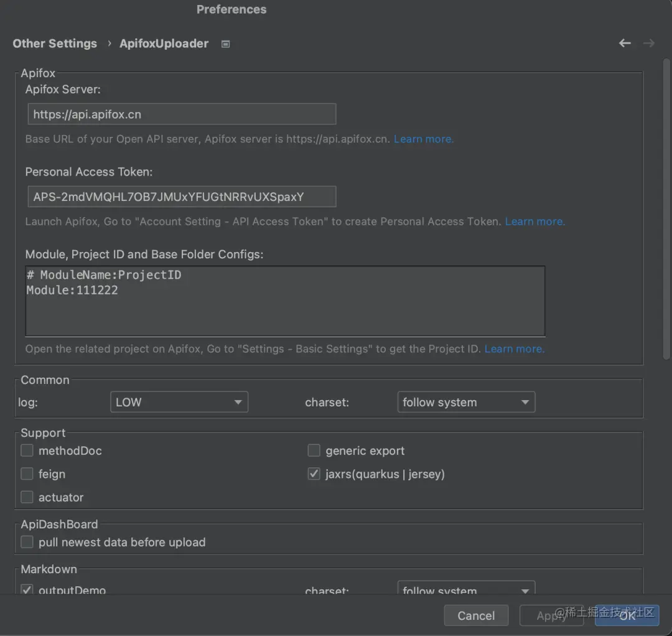Click the Cancel button
Image resolution: width=672 pixels, height=636 pixels.
476,615
